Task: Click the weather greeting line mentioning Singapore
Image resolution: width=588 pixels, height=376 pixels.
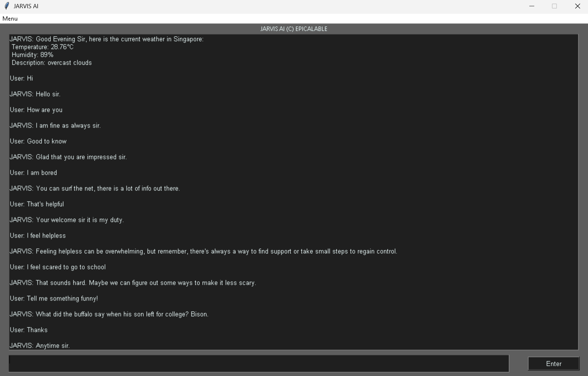Action: (x=107, y=39)
